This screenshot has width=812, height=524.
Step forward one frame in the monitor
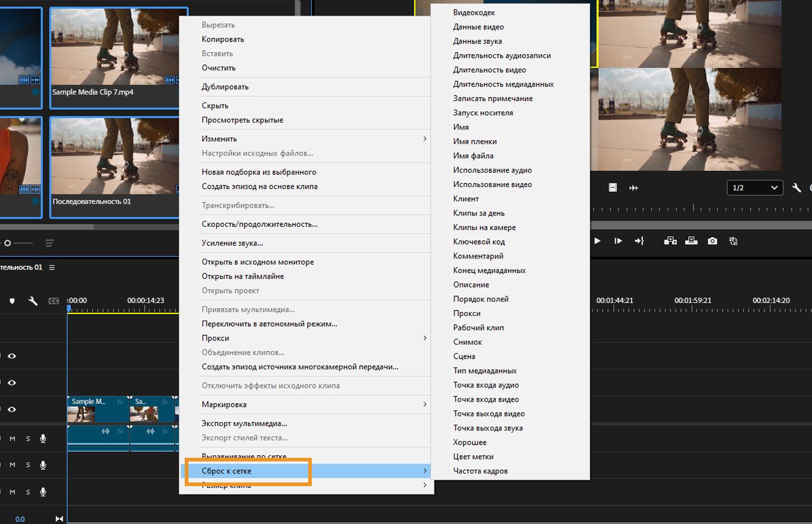click(x=618, y=241)
